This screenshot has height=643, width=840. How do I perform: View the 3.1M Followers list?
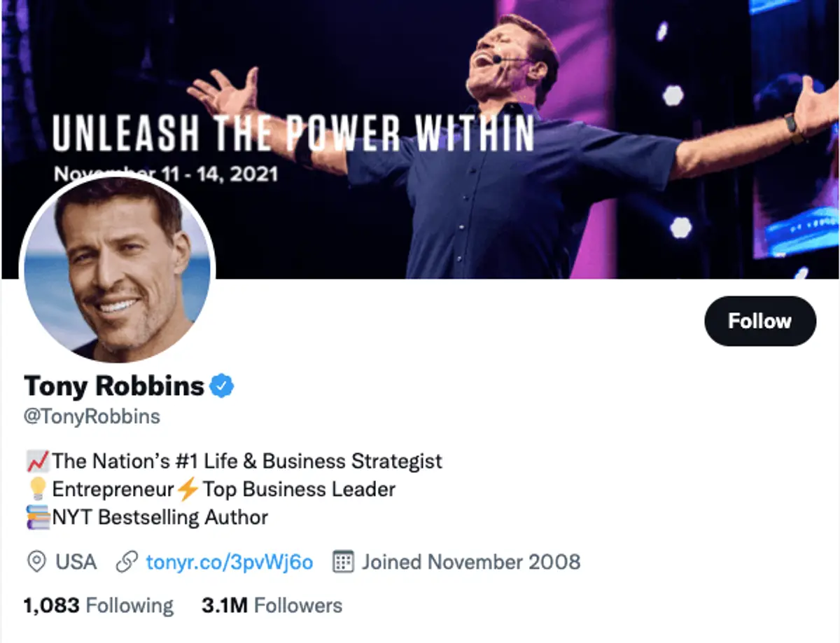coord(271,604)
